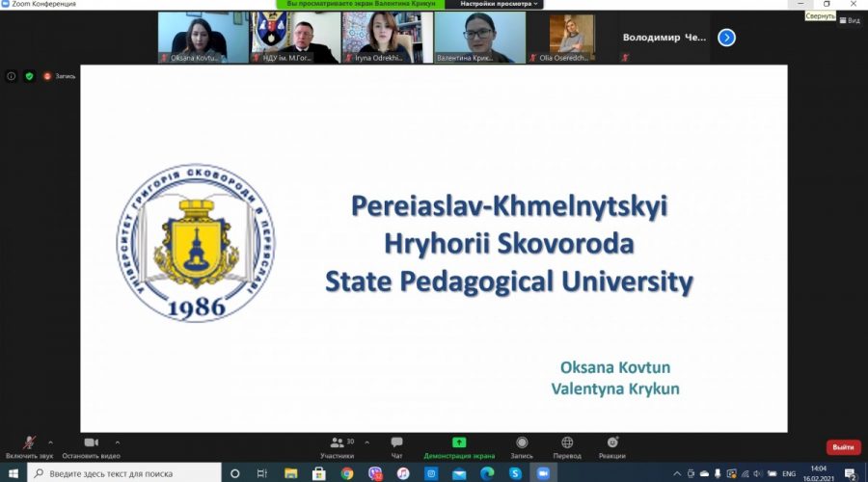Open Реакции reactions menu
Image resolution: width=868 pixels, height=482 pixels.
pos(611,447)
